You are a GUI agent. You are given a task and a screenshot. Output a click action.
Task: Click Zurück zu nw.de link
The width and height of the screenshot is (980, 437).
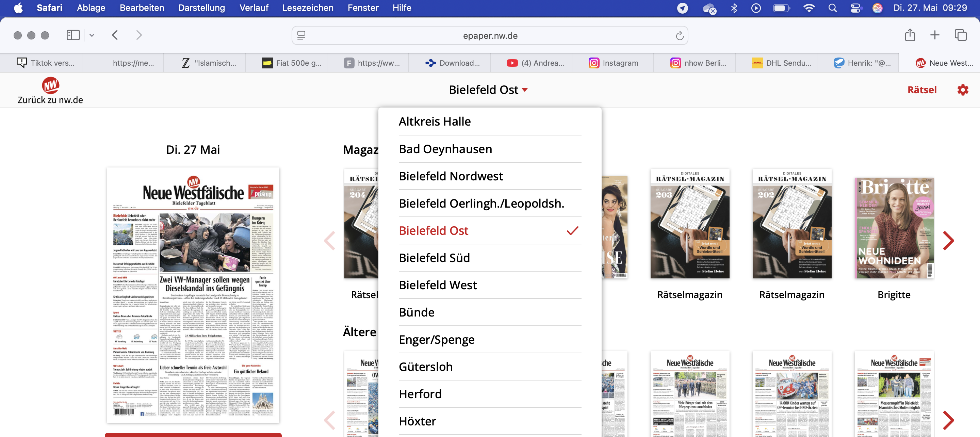click(50, 100)
